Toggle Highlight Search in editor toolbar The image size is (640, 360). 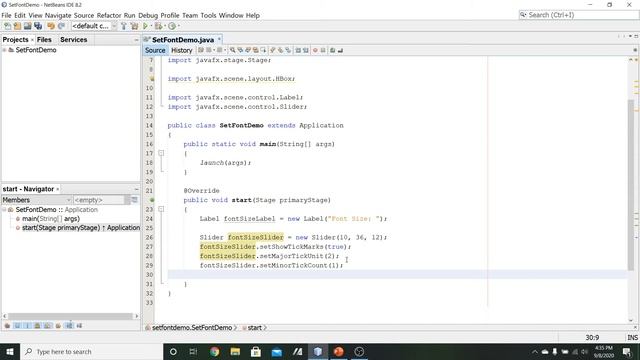pyautogui.click(x=256, y=50)
